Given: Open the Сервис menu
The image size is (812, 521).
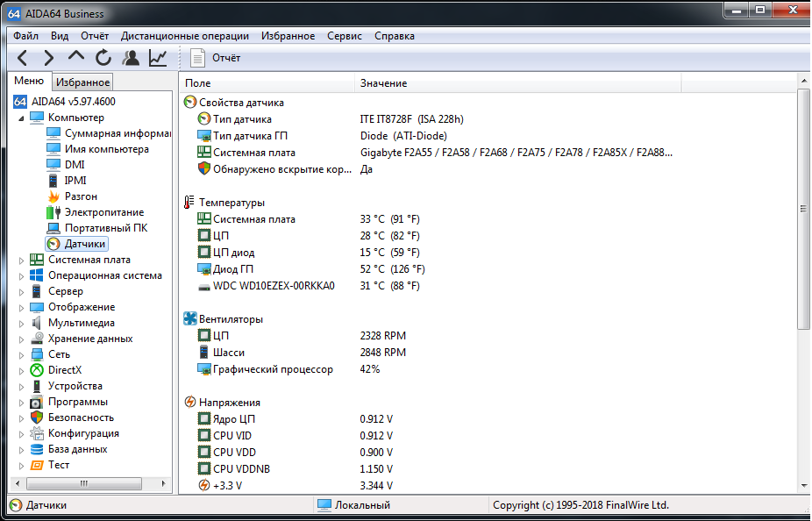Looking at the screenshot, I should pos(345,36).
